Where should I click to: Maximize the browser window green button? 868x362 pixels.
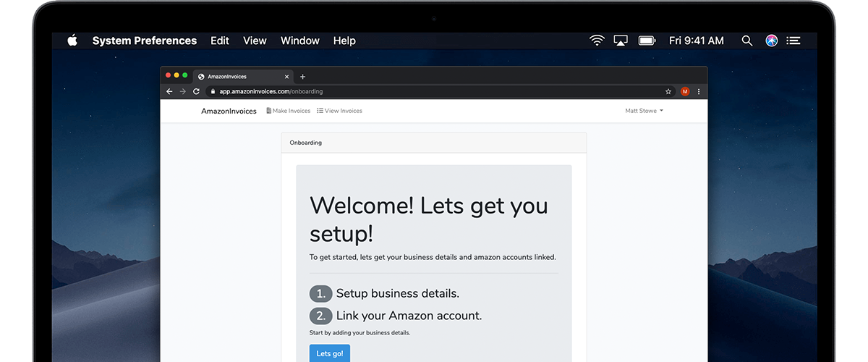(x=185, y=75)
